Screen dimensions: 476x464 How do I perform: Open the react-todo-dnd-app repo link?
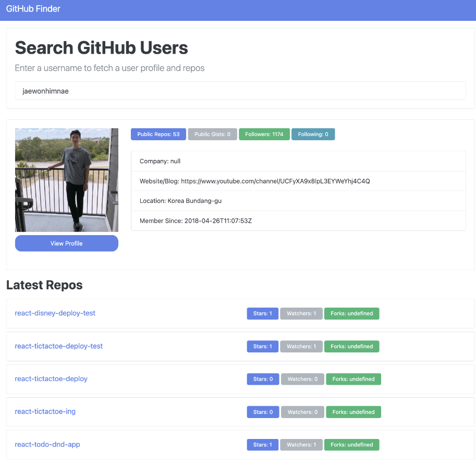[x=47, y=444]
